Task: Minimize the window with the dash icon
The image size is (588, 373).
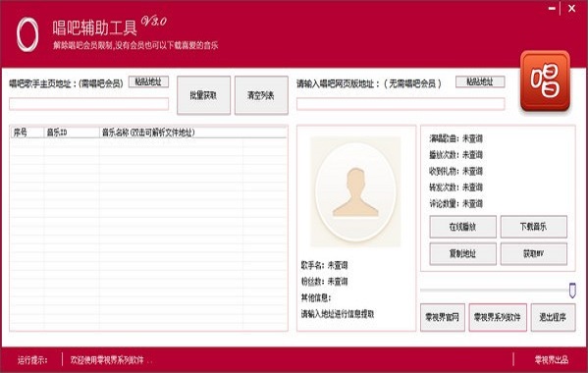Action: (552, 8)
